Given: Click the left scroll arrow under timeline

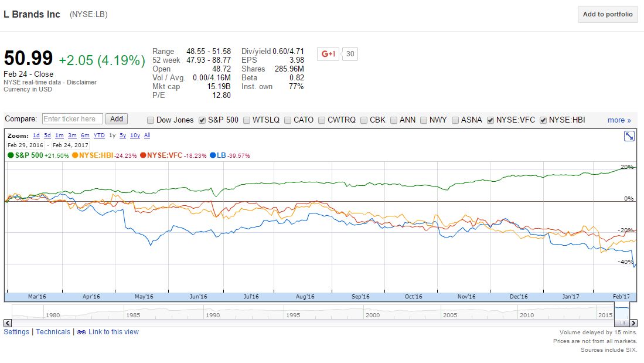Looking at the screenshot, I should [x=8, y=323].
